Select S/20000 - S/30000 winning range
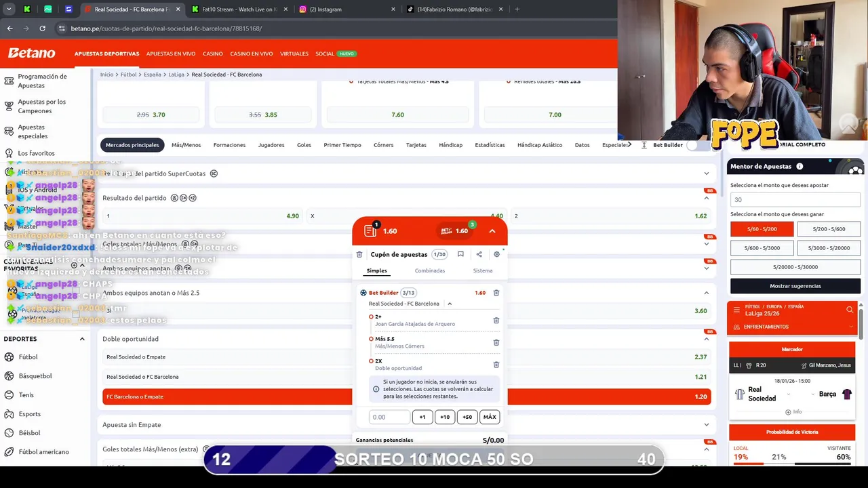Image resolution: width=868 pixels, height=488 pixels. pos(795,267)
